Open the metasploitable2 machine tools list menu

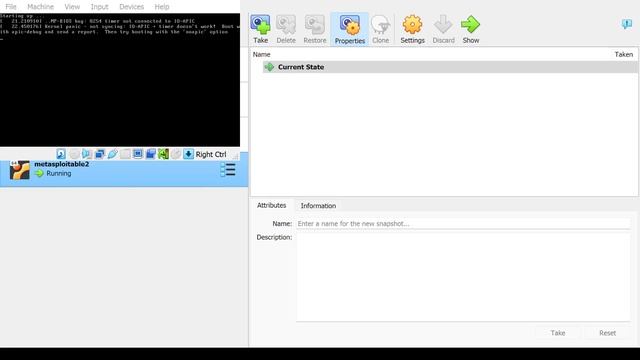[228, 169]
